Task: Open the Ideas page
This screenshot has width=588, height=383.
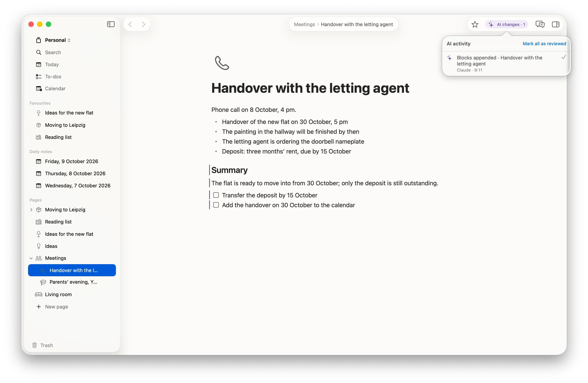Action: coord(72,246)
